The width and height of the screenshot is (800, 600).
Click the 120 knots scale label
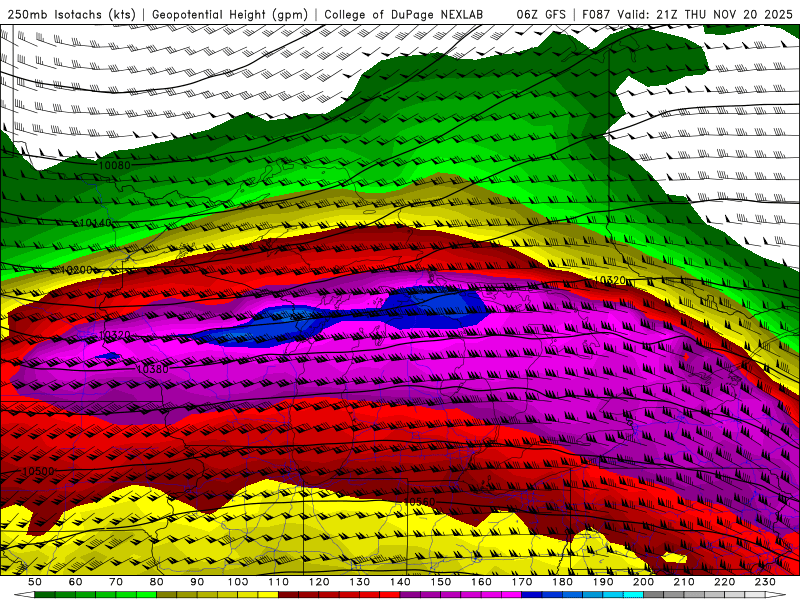click(x=319, y=582)
